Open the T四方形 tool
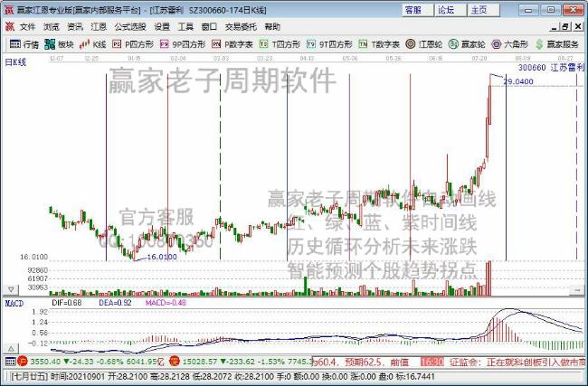This screenshot has width=588, height=386. [280, 44]
